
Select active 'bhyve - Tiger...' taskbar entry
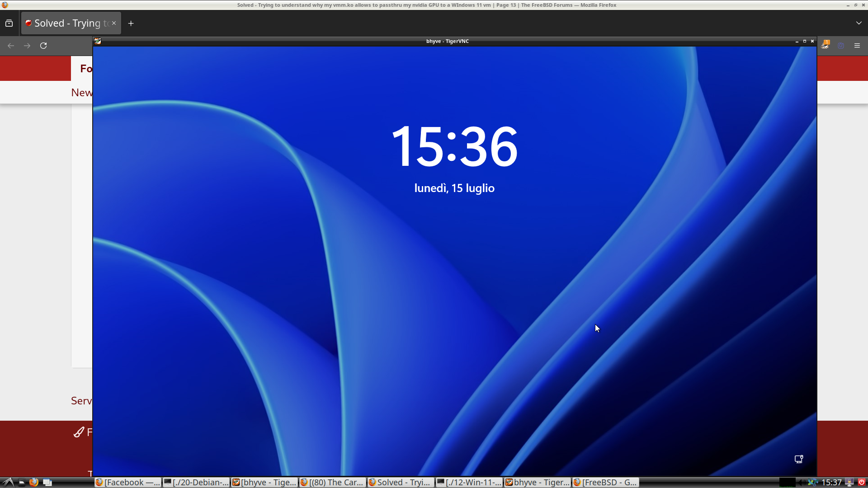click(538, 483)
